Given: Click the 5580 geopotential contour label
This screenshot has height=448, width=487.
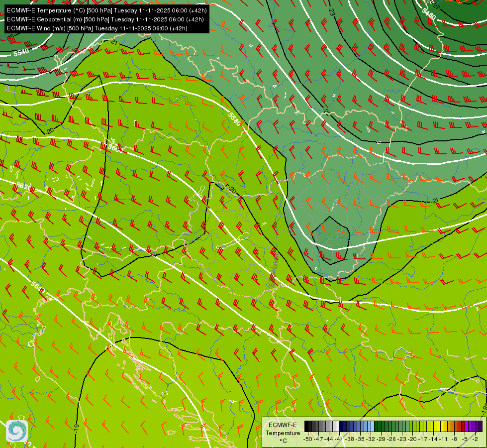Looking at the screenshot, I should [x=234, y=119].
